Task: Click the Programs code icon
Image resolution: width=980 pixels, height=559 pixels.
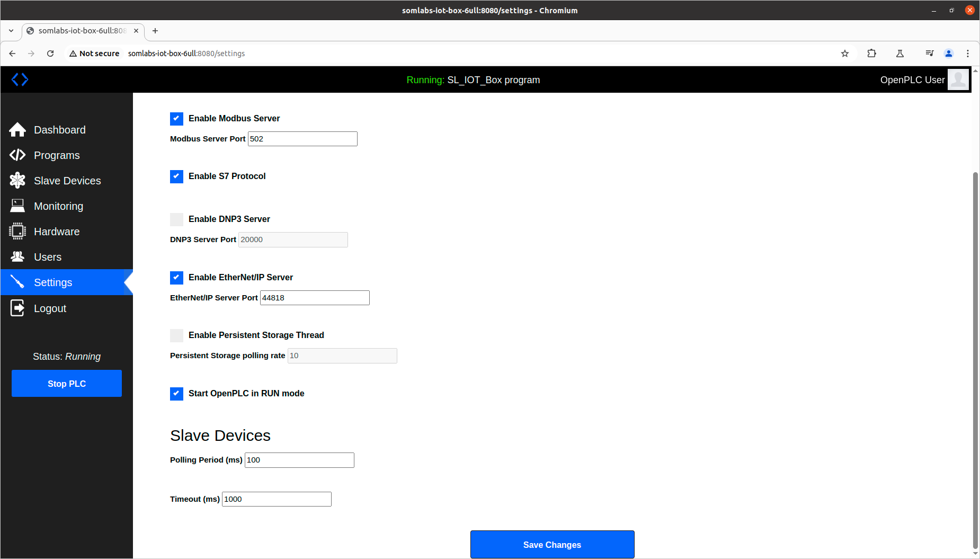Action: pyautogui.click(x=17, y=155)
